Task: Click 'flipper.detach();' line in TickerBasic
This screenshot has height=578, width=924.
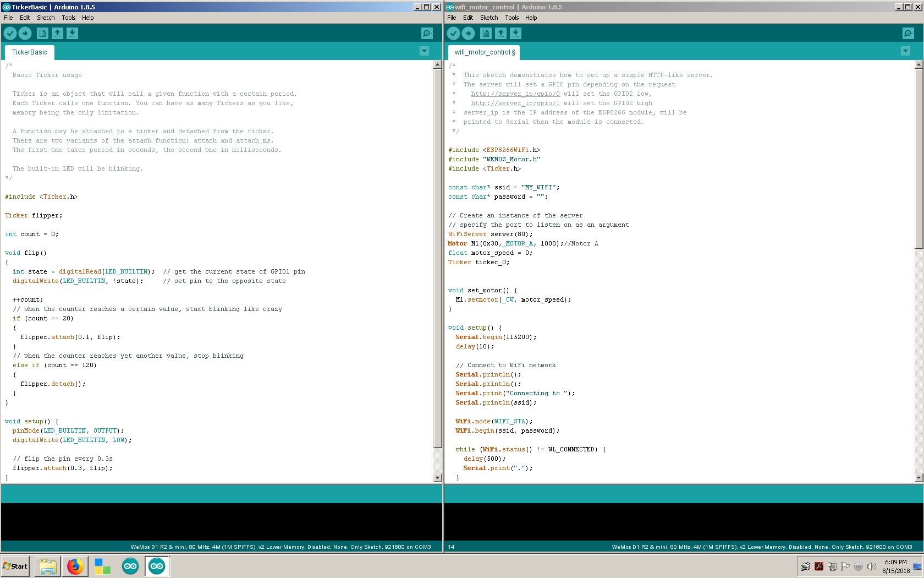Action: (53, 384)
